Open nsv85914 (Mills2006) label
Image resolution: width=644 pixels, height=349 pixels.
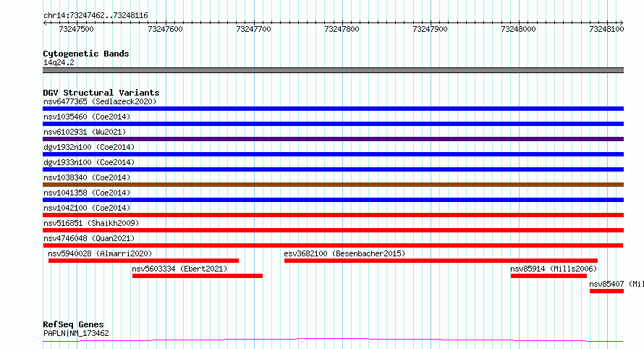coord(554,269)
